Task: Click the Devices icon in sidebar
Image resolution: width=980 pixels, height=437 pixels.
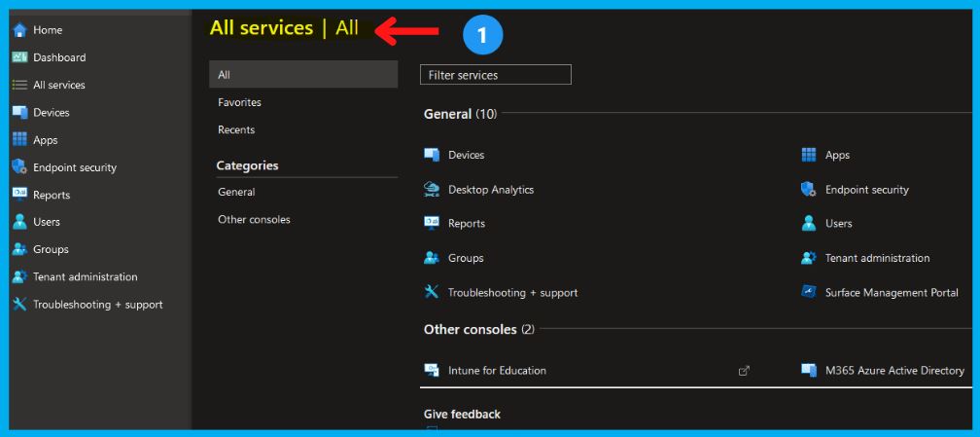Action: click(x=20, y=113)
